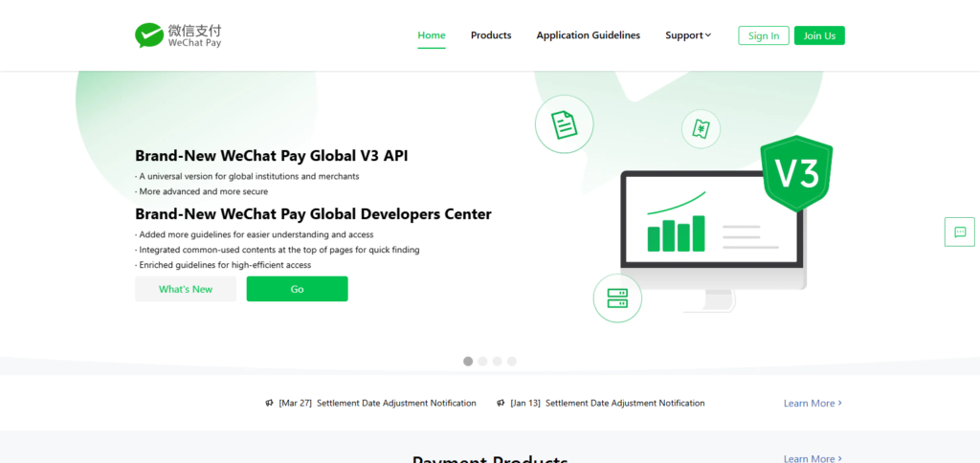Select the second carousel dot
Image resolution: width=980 pixels, height=463 pixels.
point(482,362)
